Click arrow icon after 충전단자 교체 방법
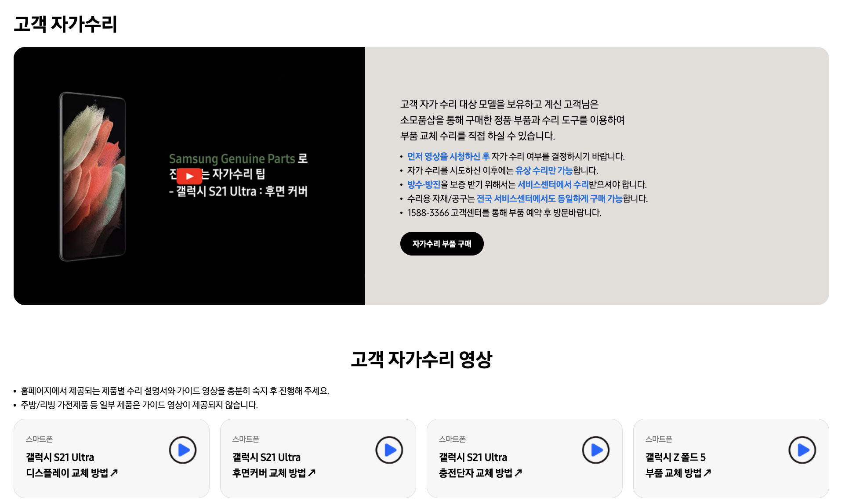The image size is (856, 504). click(519, 473)
